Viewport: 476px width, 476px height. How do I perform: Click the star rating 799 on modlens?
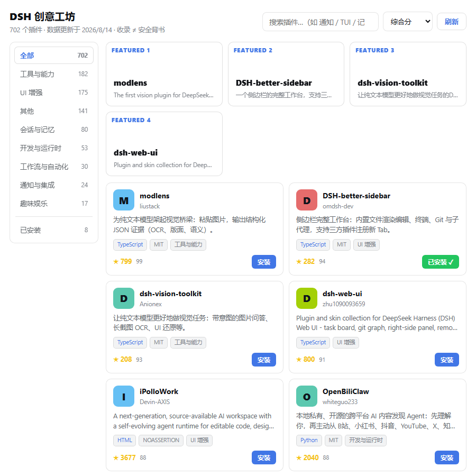tap(122, 261)
